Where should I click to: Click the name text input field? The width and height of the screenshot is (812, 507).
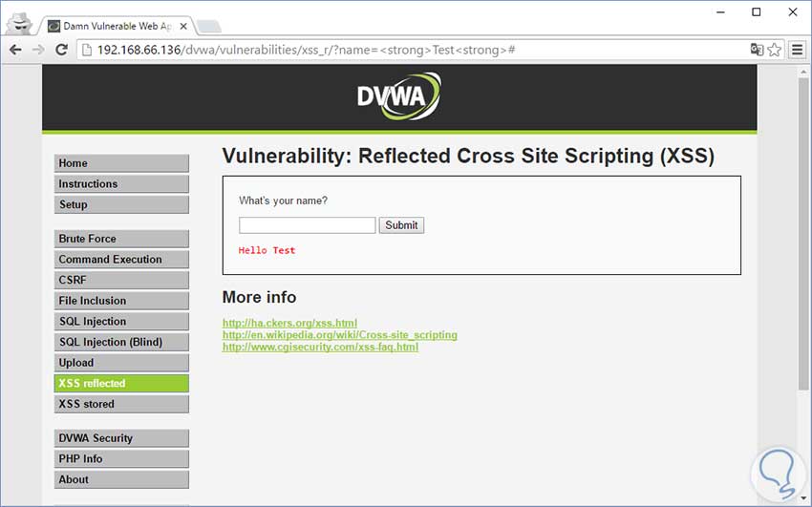(x=307, y=225)
